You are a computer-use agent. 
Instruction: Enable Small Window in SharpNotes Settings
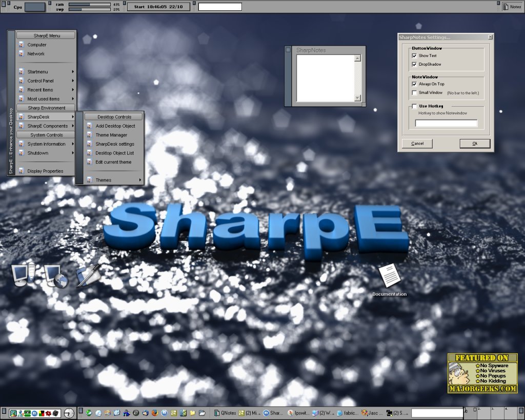click(414, 93)
